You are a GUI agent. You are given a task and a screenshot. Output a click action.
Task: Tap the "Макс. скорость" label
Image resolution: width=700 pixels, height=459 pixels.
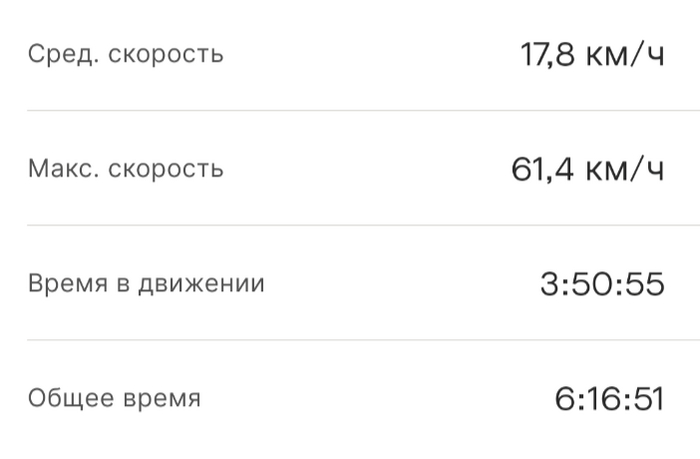[125, 168]
